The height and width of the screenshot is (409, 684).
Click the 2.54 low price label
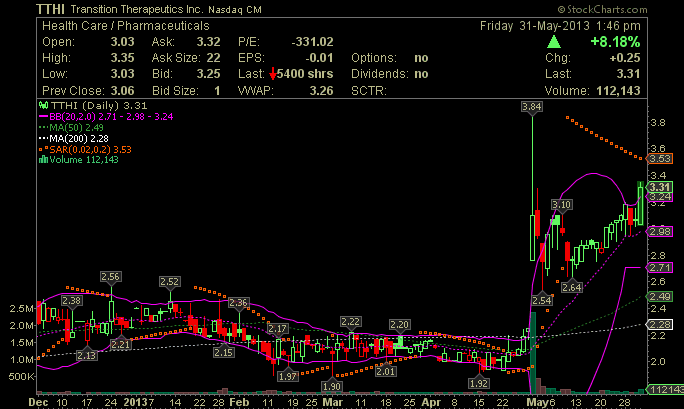click(x=542, y=300)
